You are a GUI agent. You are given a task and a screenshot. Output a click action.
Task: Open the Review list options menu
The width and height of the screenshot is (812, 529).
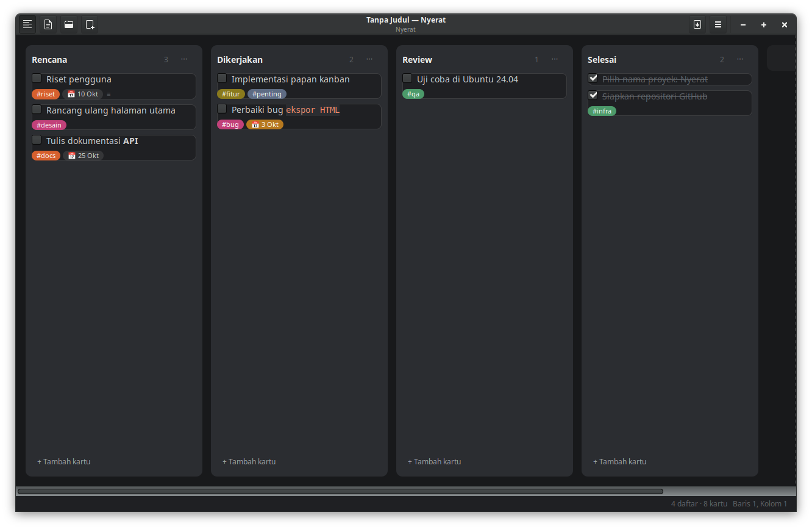[x=555, y=59]
